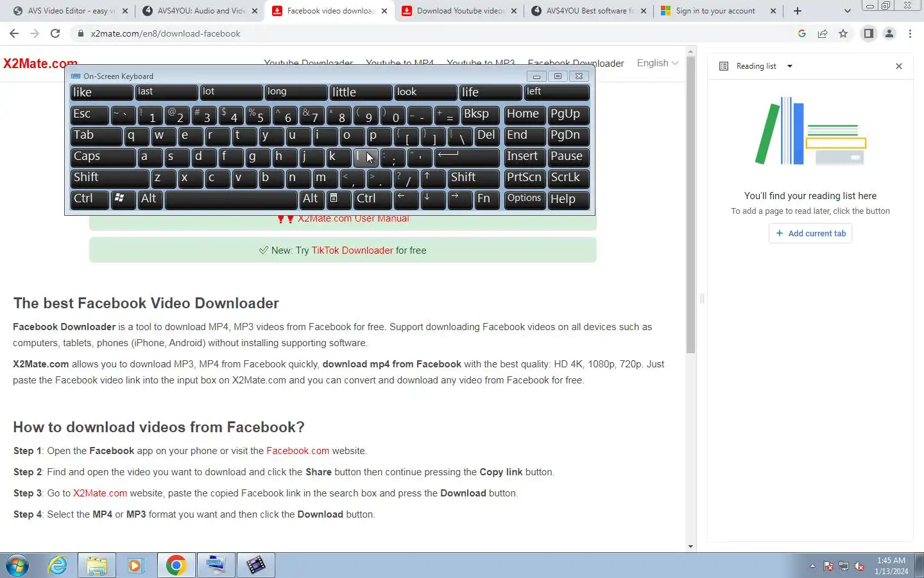Screen dimensions: 924x578
Task: Click the space bar on On-Screen Keyboard
Action: pos(231,200)
